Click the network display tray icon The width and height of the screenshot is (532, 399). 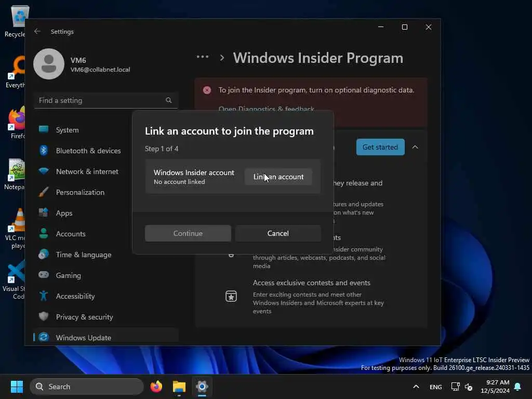tap(455, 387)
